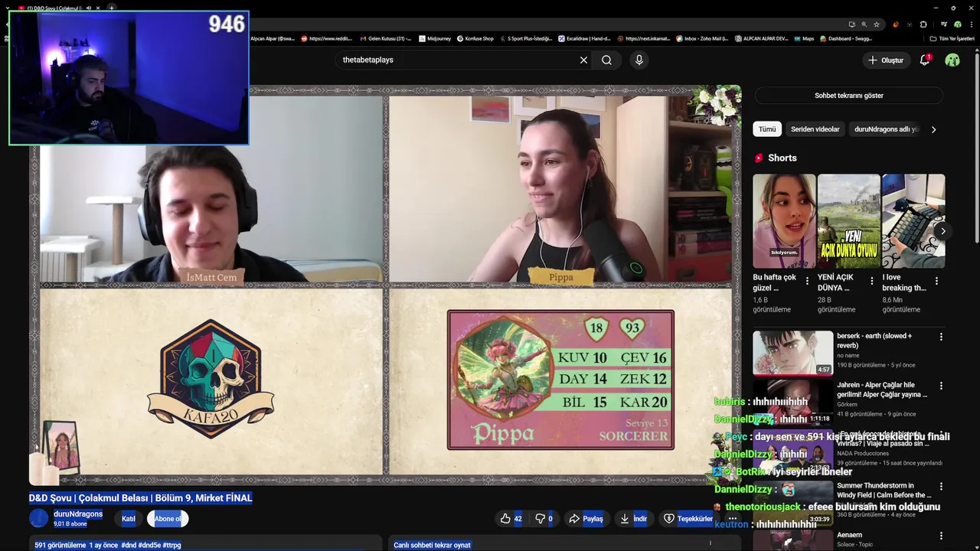Click Canlı sohbeti tekrar oynat

tap(432, 545)
